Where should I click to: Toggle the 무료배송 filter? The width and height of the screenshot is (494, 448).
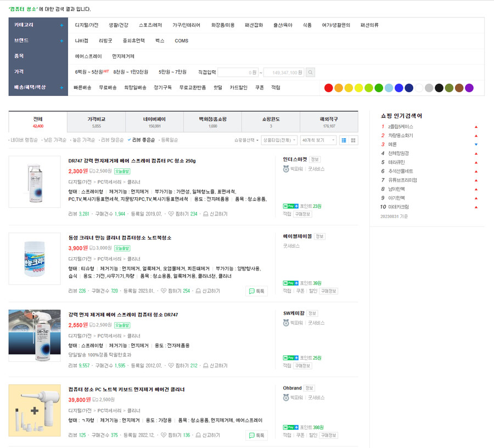[x=108, y=88]
